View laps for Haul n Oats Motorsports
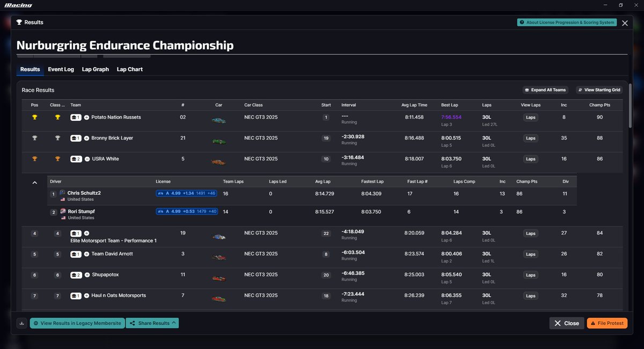This screenshot has width=644, height=349. [x=531, y=296]
